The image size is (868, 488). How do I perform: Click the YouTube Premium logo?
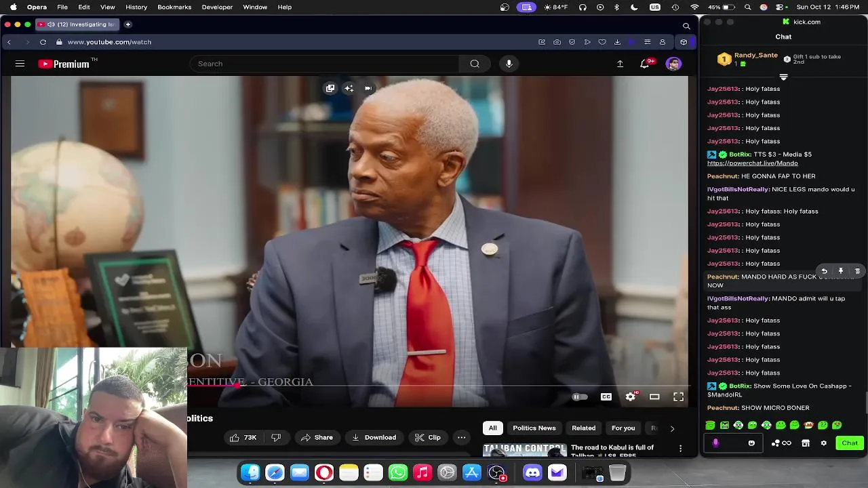(64, 64)
